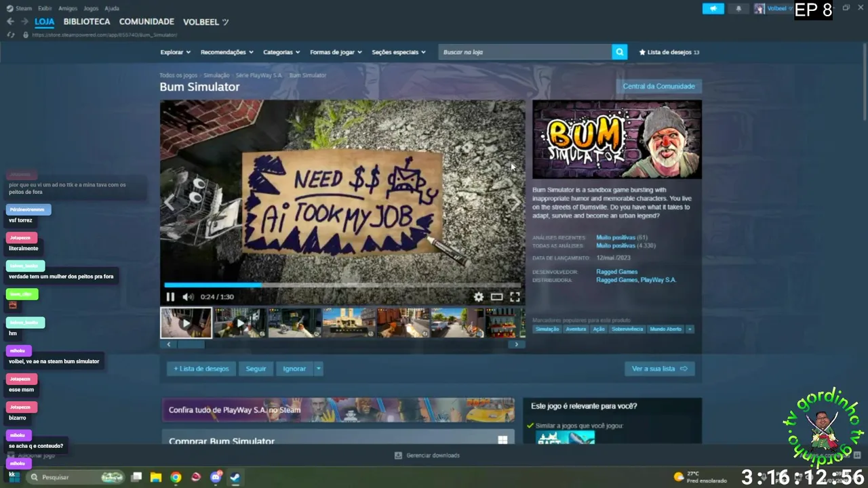The width and height of the screenshot is (868, 488).
Task: Open Task View in the taskbar
Action: [136, 477]
